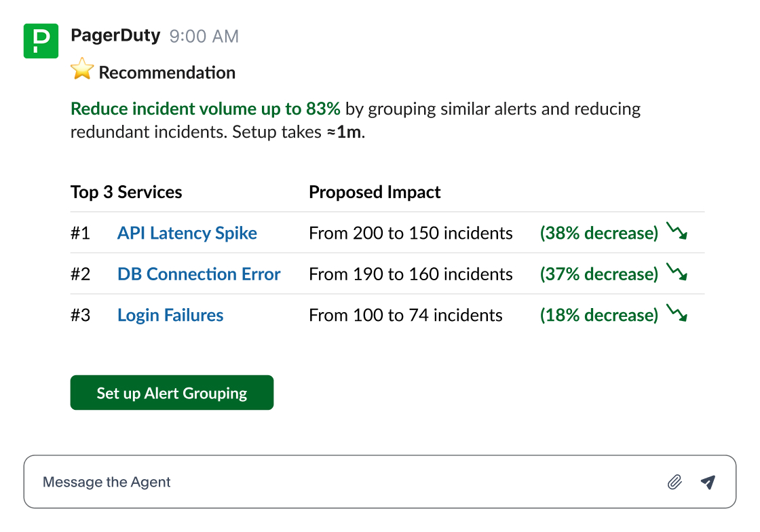Click 'Reduce incident volume up to 83%' text
Screen dimensions: 760x532
coord(206,109)
